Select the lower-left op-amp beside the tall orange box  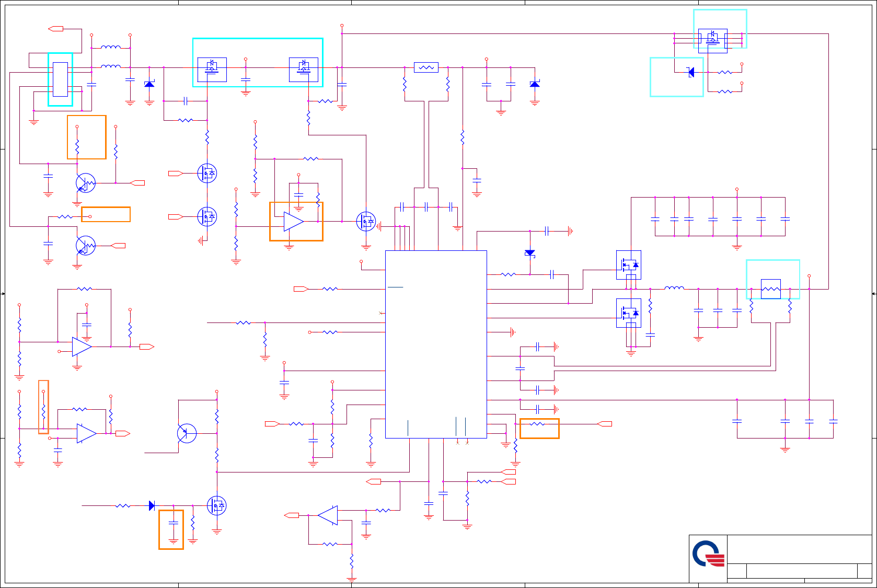click(x=87, y=433)
